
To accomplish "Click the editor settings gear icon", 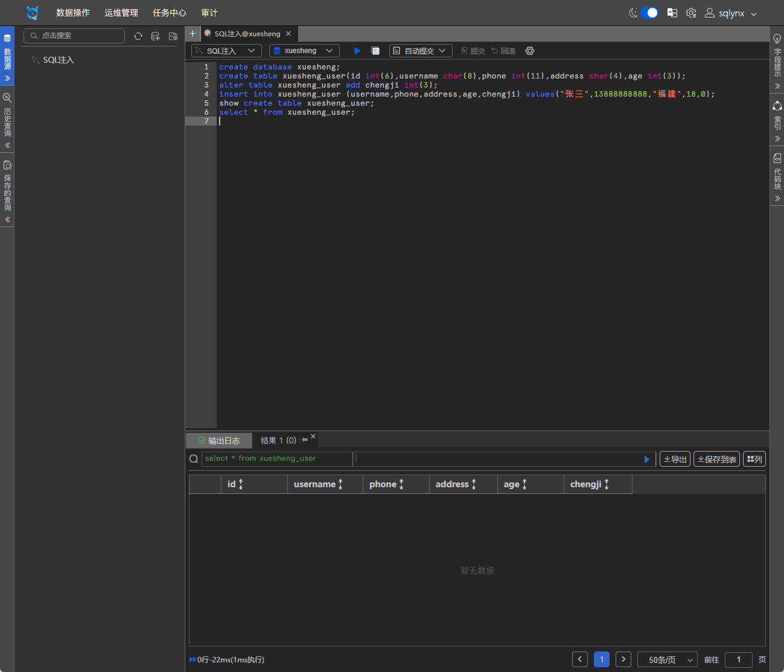I will tap(530, 51).
